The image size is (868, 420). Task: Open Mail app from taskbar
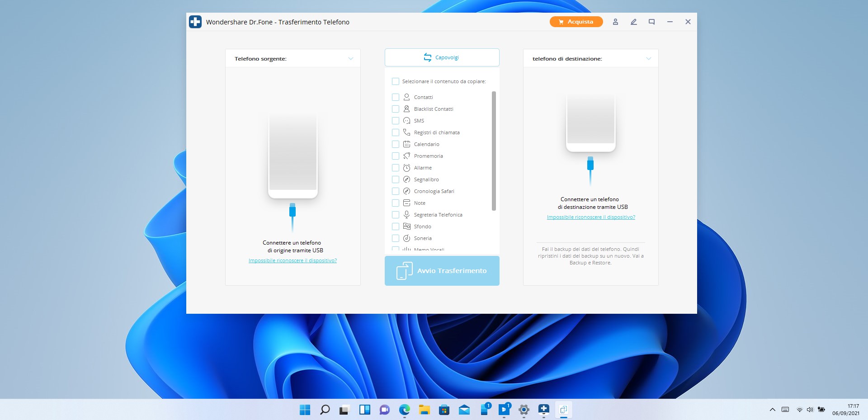coord(464,410)
